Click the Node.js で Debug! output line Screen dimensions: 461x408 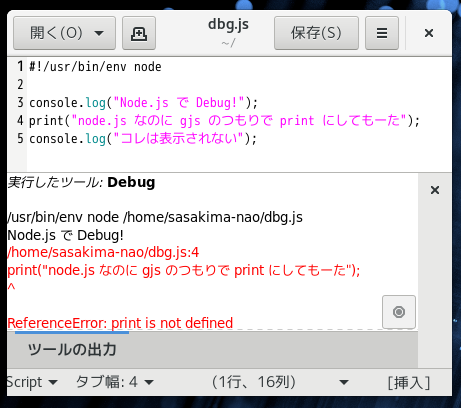(x=65, y=235)
